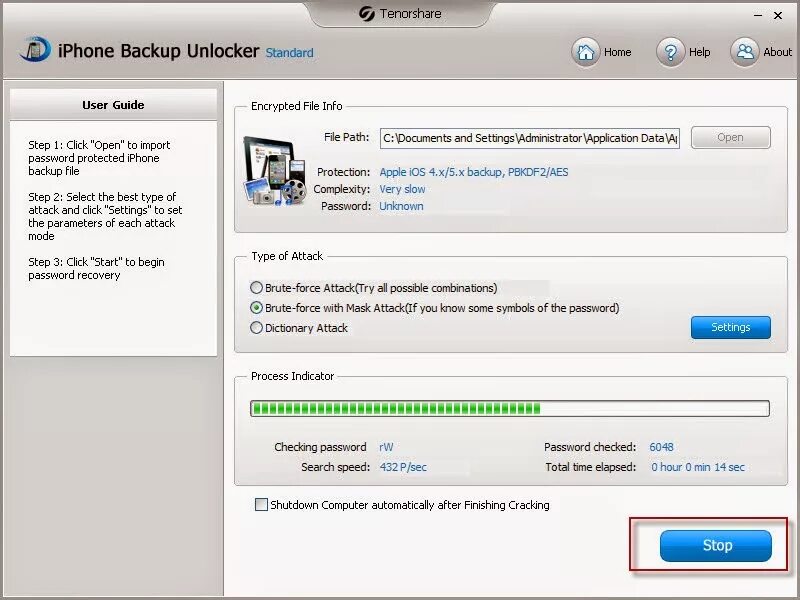800x600 pixels.
Task: Click the Help label in header
Action: point(699,52)
